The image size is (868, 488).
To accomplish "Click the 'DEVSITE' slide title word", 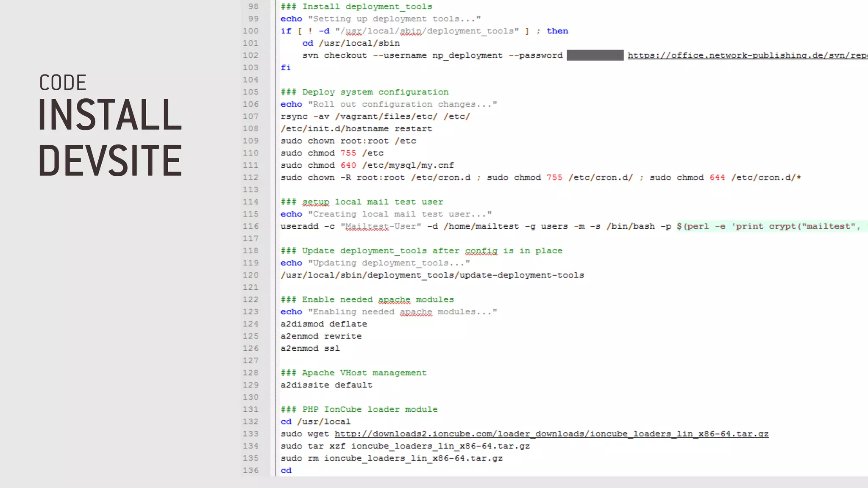I will tap(110, 160).
